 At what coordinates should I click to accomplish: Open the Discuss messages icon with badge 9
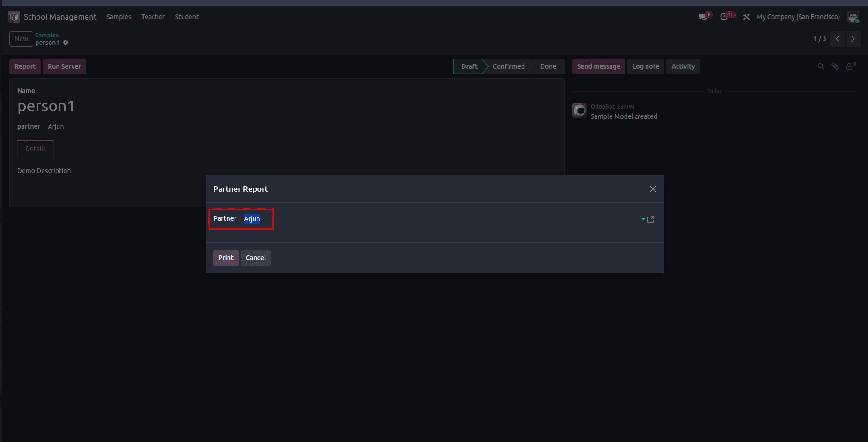pyautogui.click(x=704, y=16)
